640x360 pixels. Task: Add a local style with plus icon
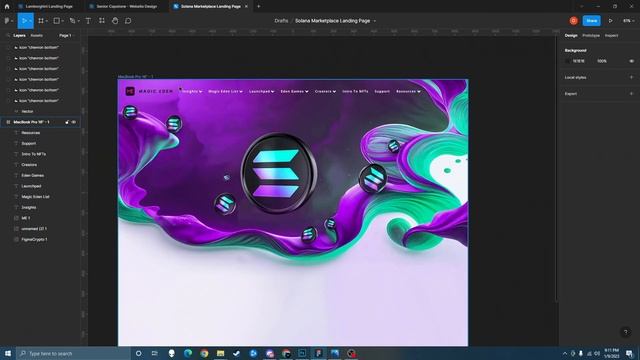(x=631, y=77)
